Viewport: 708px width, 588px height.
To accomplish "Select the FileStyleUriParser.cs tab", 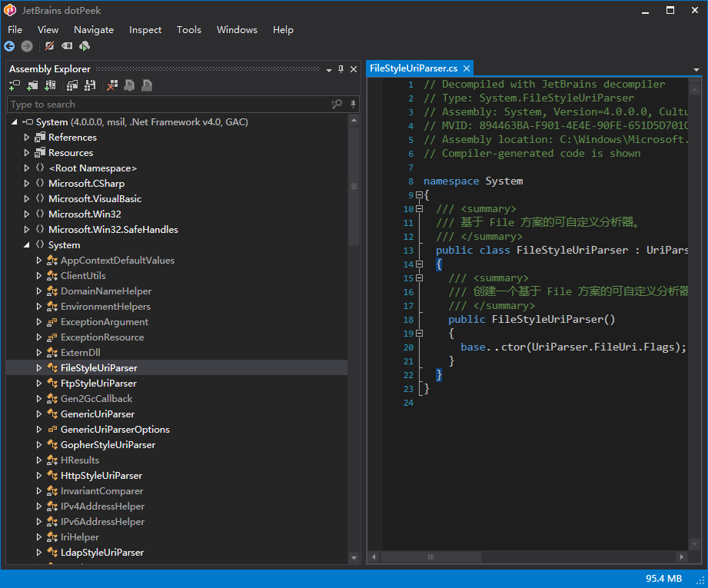I will (x=413, y=68).
